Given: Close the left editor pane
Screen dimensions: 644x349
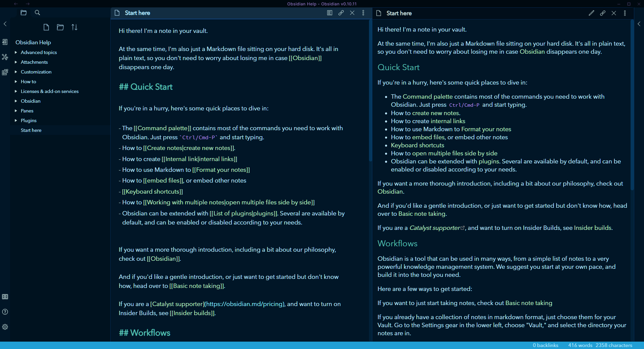Looking at the screenshot, I should (352, 13).
